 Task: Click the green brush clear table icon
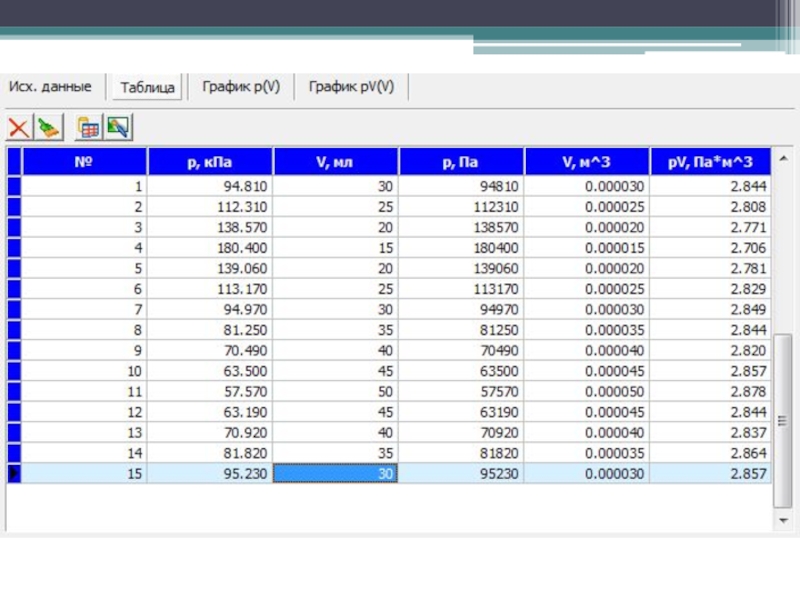point(49,128)
